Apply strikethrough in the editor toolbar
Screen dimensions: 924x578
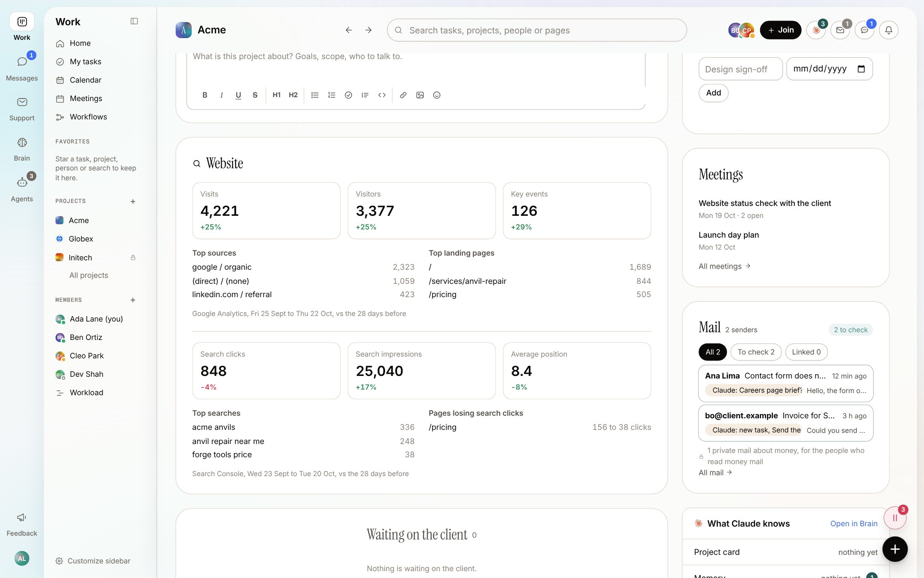click(255, 95)
